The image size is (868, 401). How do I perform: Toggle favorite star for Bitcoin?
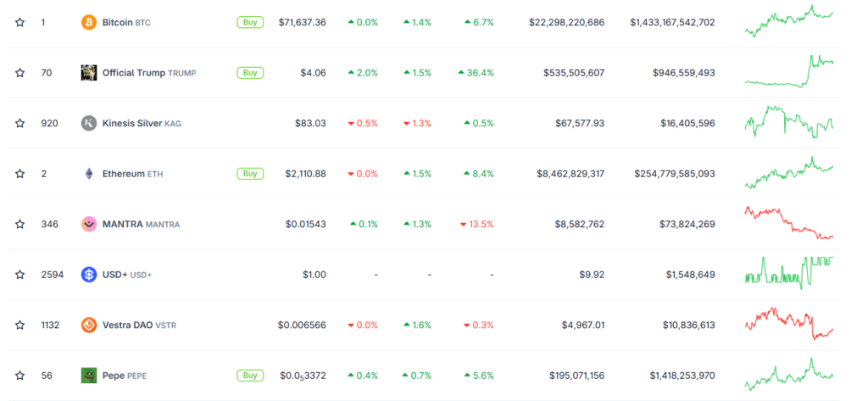click(x=19, y=22)
